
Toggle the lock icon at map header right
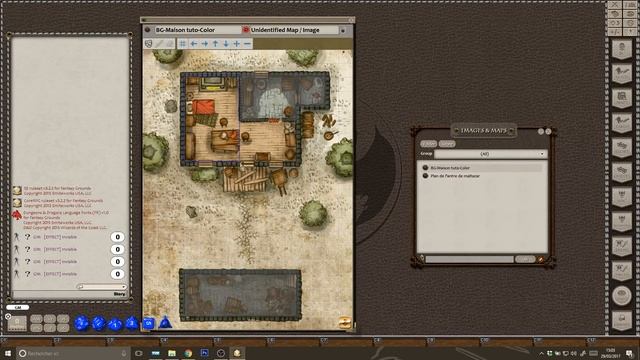[343, 30]
